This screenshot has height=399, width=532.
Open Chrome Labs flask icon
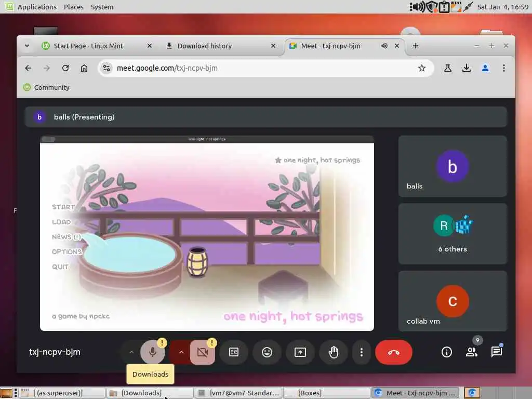click(x=448, y=68)
